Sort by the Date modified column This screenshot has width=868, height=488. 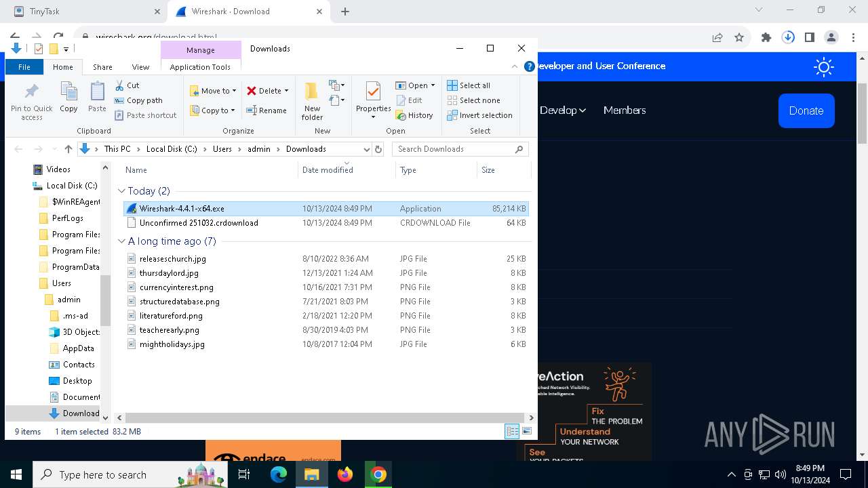point(328,170)
